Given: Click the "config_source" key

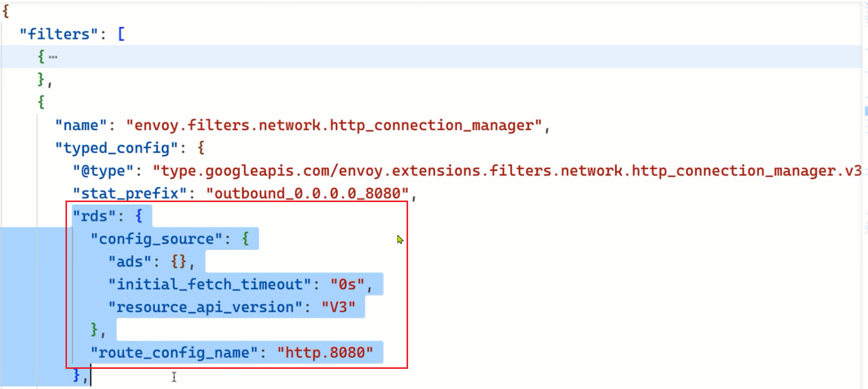Looking at the screenshot, I should [x=157, y=239].
